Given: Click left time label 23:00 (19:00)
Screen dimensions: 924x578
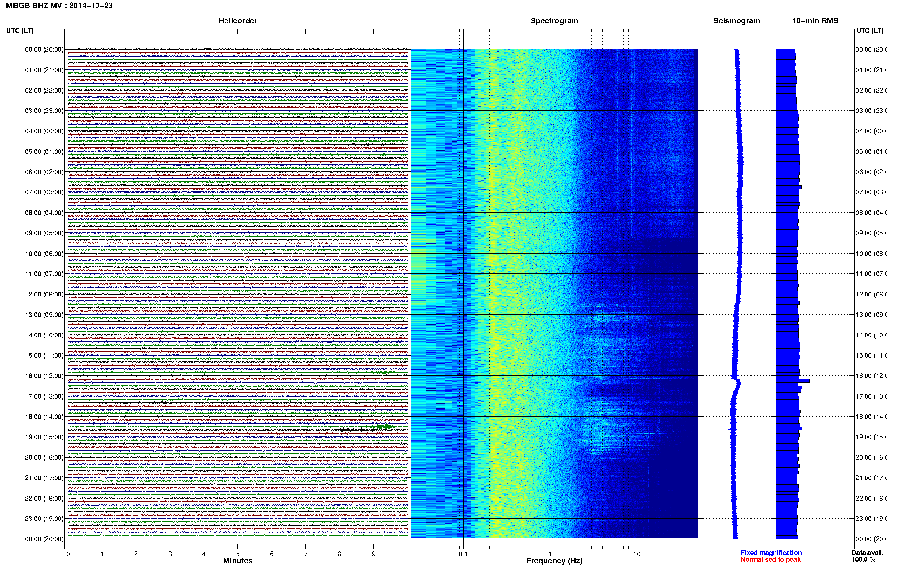Looking at the screenshot, I should 44,519.
